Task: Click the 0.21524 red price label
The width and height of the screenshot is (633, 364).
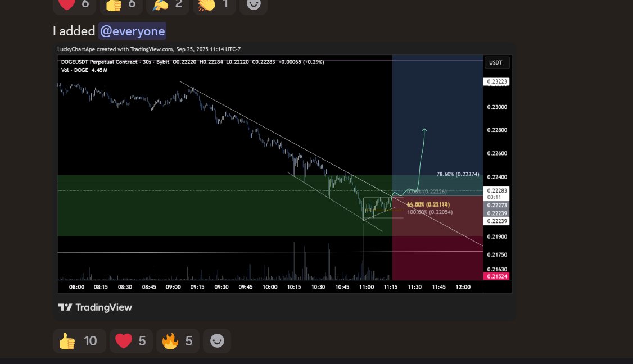Action: [x=496, y=276]
